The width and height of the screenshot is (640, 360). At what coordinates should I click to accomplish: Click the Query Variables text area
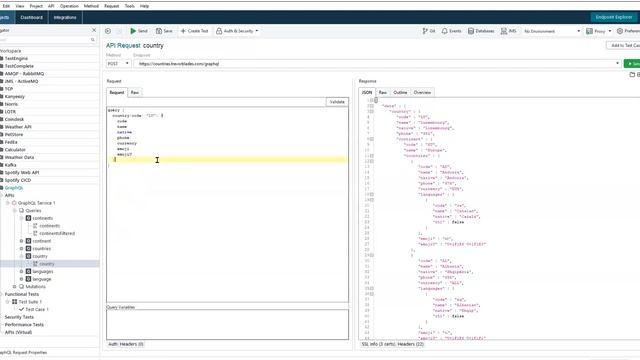tap(227, 324)
